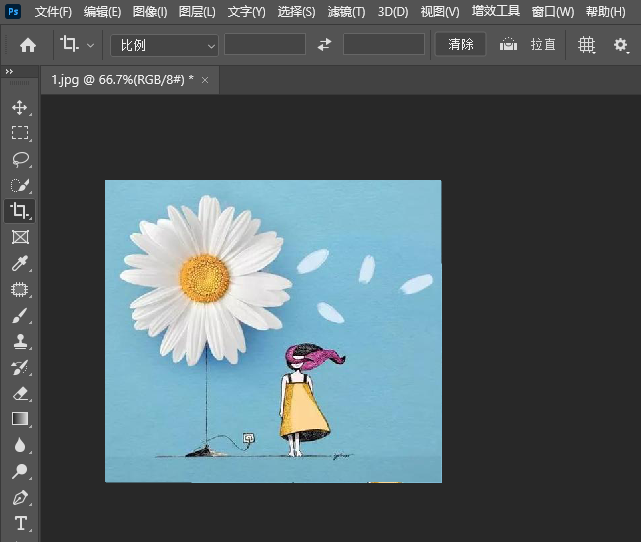The image size is (641, 542).
Task: Open crop overlay grid options
Action: (587, 45)
